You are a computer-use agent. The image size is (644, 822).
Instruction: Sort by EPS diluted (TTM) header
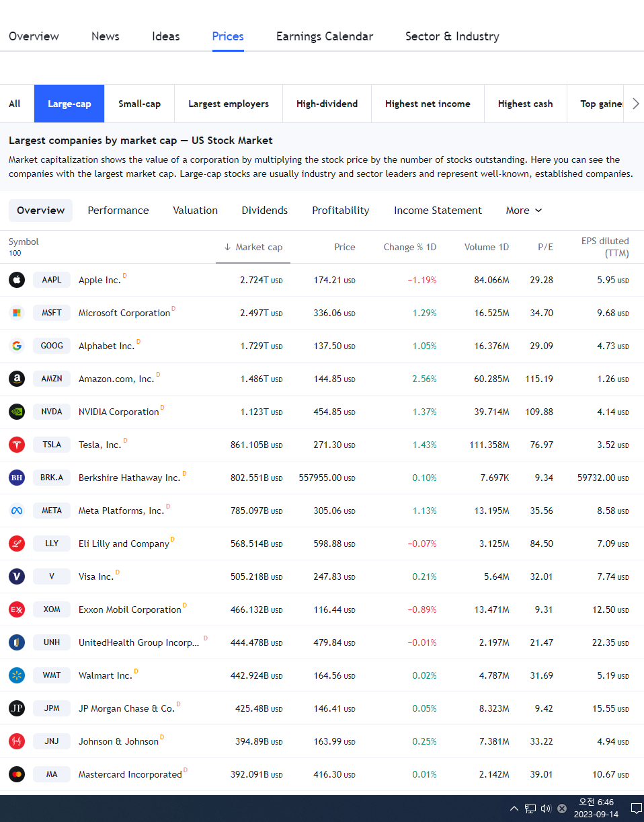click(x=605, y=247)
